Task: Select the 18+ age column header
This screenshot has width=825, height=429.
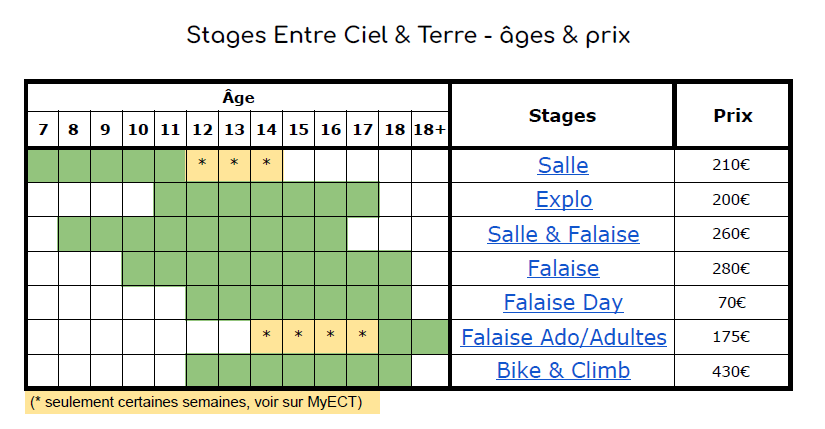Action: pyautogui.click(x=429, y=129)
